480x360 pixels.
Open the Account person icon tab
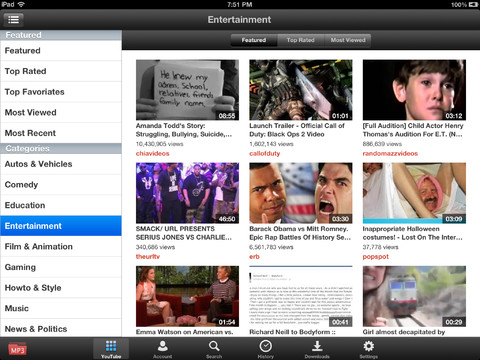click(x=163, y=349)
